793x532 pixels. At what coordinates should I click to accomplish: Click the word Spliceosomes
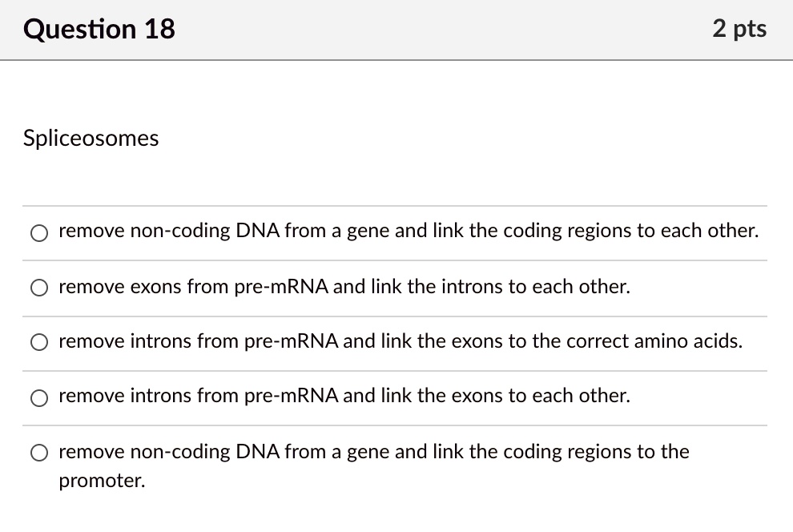[91, 138]
